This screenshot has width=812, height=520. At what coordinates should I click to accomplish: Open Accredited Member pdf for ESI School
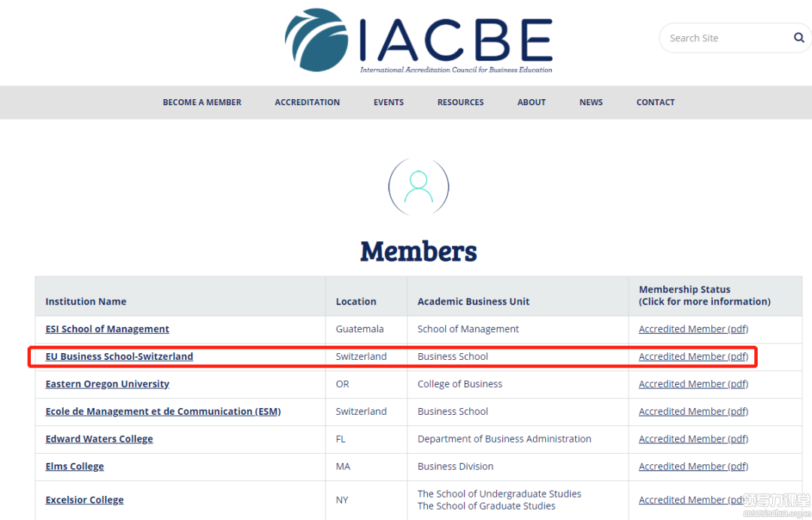pos(693,329)
